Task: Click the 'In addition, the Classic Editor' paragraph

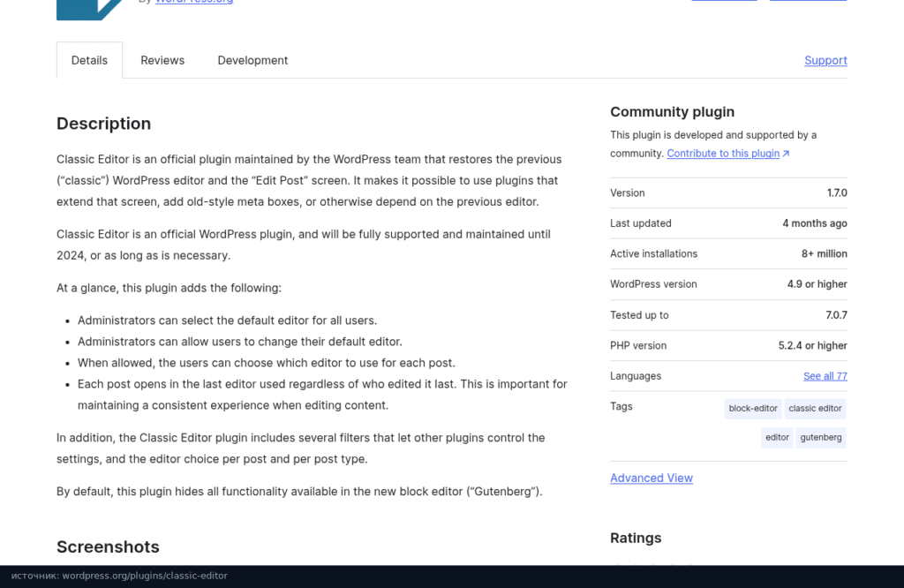Action: click(302, 449)
